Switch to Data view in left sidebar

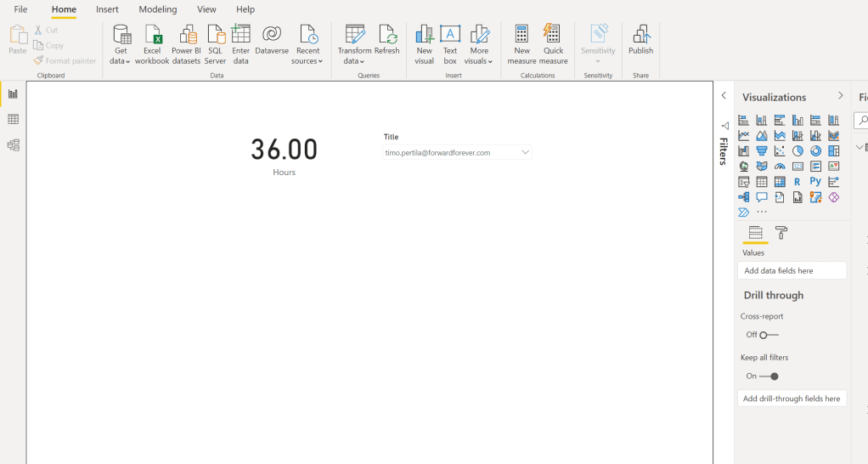(x=13, y=120)
